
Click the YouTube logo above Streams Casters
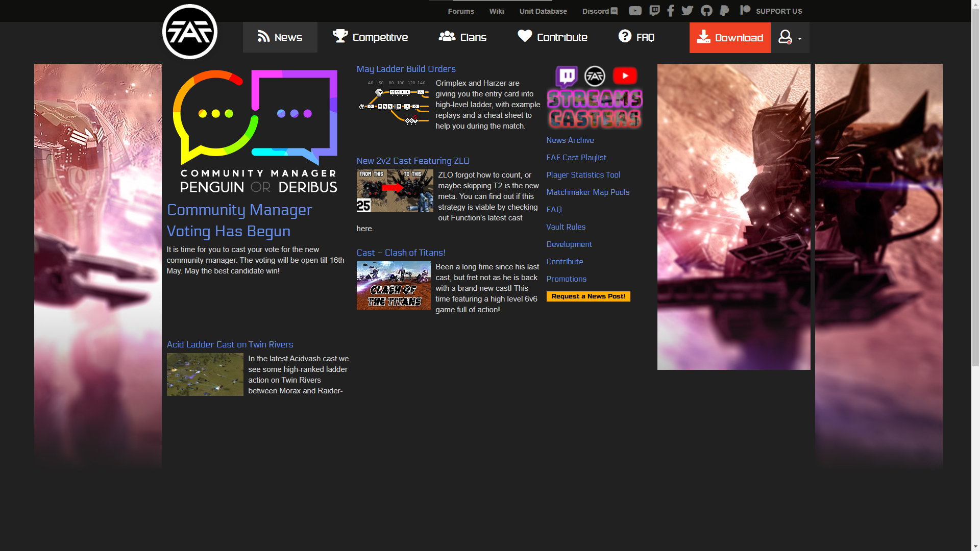tap(625, 76)
